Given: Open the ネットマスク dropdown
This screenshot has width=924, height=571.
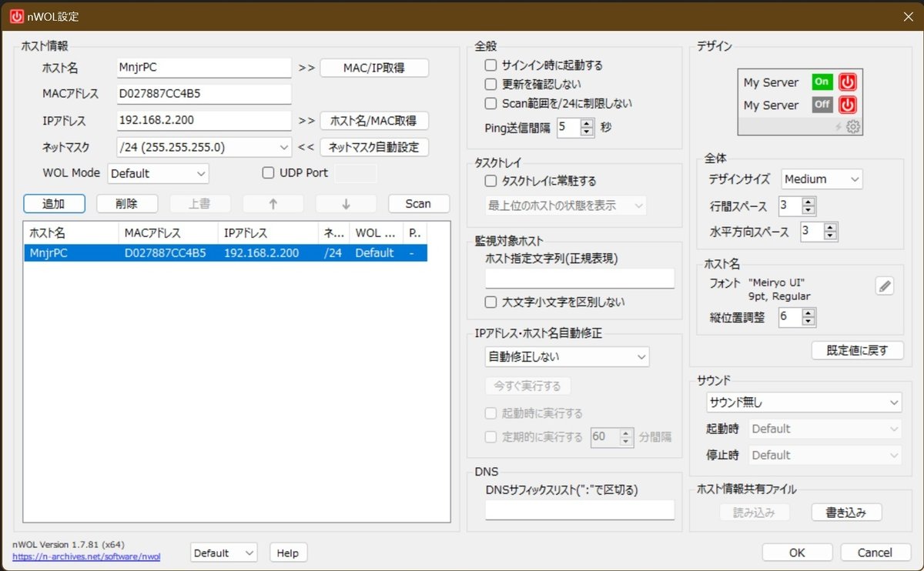Looking at the screenshot, I should coord(204,147).
